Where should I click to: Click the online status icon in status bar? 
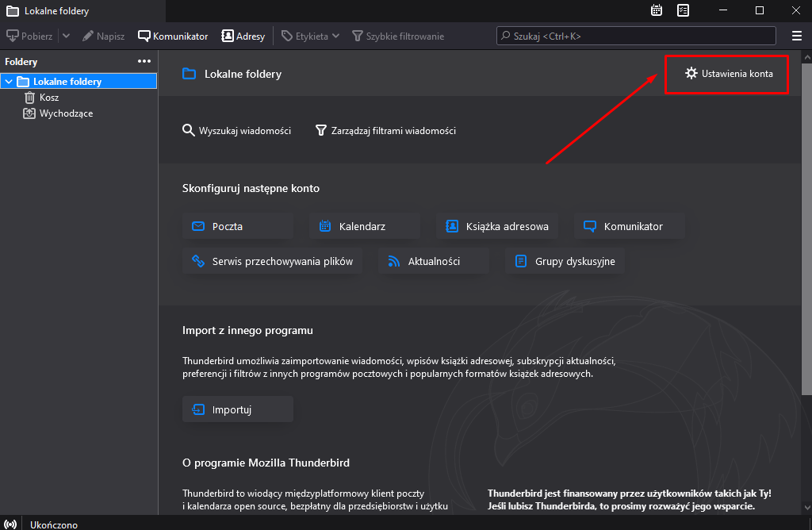10,524
